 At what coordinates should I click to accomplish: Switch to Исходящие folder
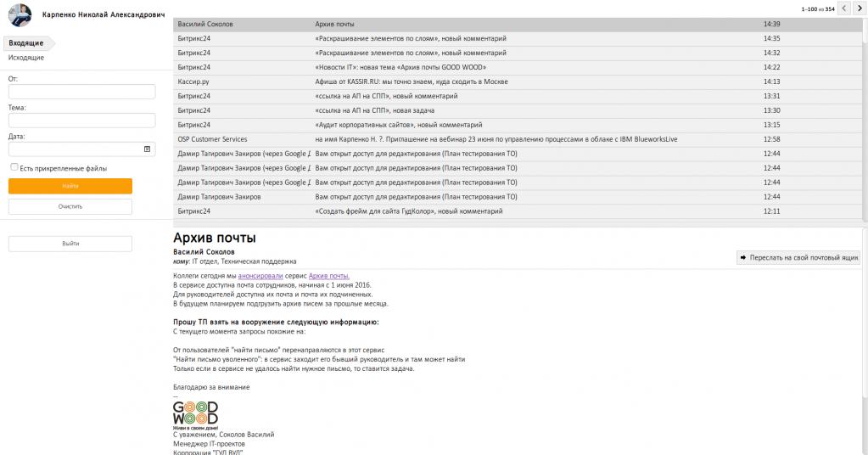point(26,58)
